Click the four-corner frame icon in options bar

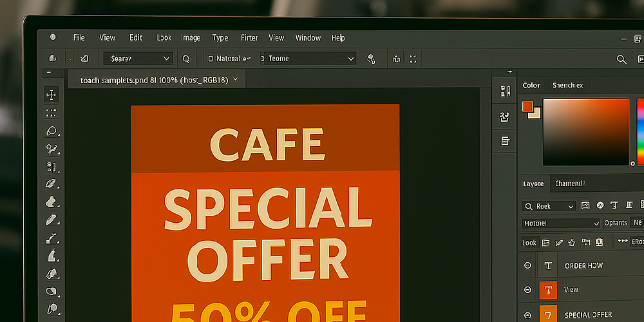413,59
